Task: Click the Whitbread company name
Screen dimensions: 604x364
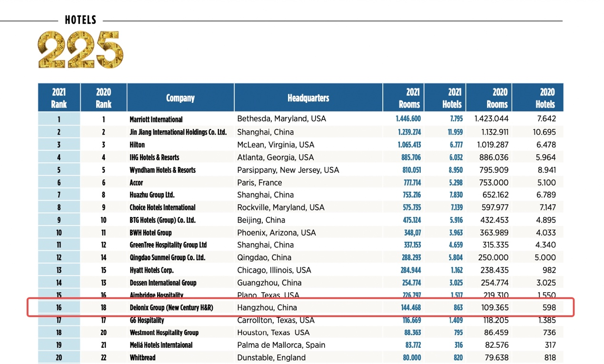Action: click(142, 358)
